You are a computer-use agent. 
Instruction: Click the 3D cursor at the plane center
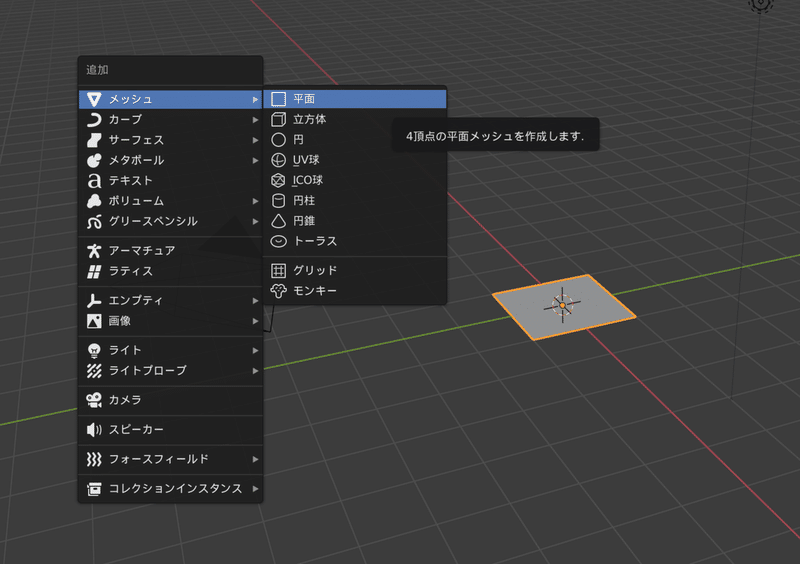[x=562, y=305]
